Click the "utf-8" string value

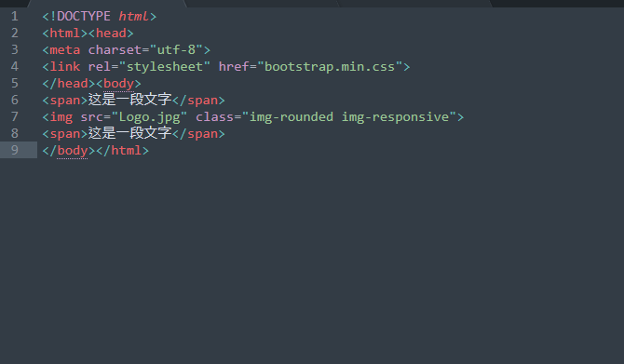[176, 49]
